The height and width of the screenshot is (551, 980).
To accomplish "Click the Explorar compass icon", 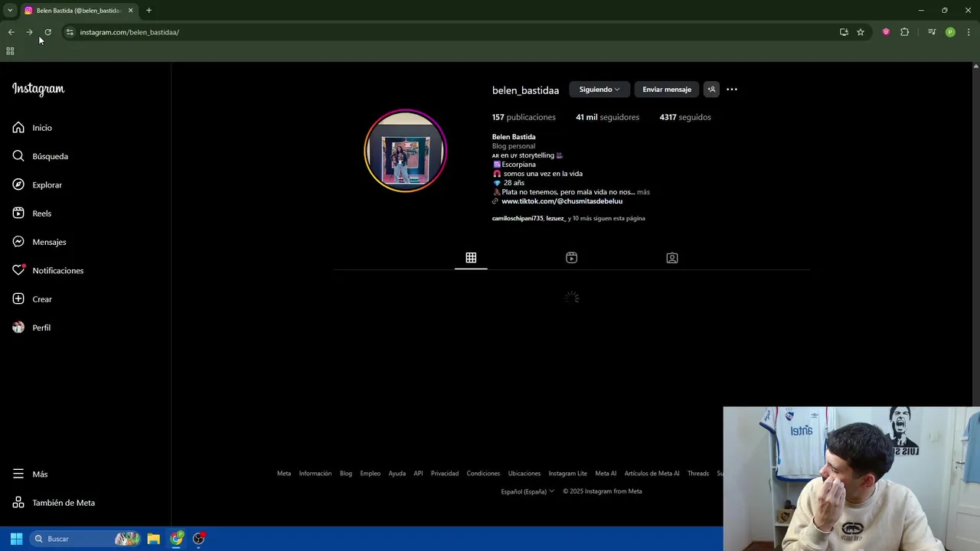I will (x=18, y=184).
